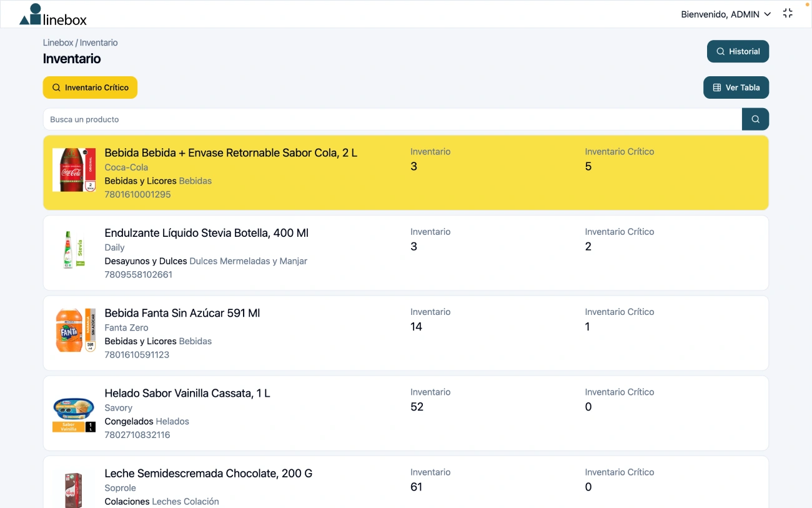Filter products using Inventario Crítico
The image size is (812, 508).
[x=90, y=87]
